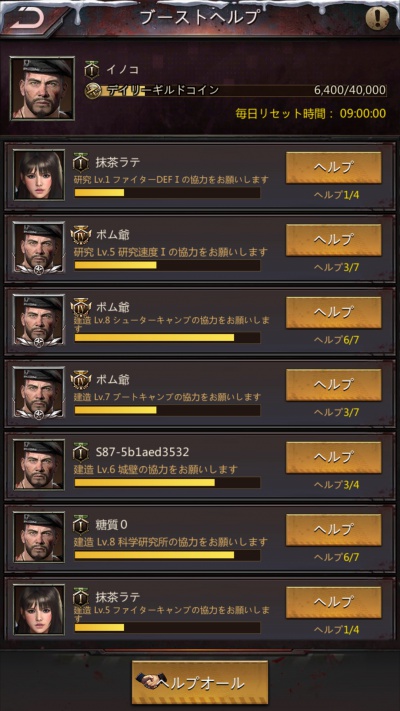Tap rank I badge beside S87-5b1aed3532
Image resolution: width=400 pixels, height=711 pixels.
(81, 452)
